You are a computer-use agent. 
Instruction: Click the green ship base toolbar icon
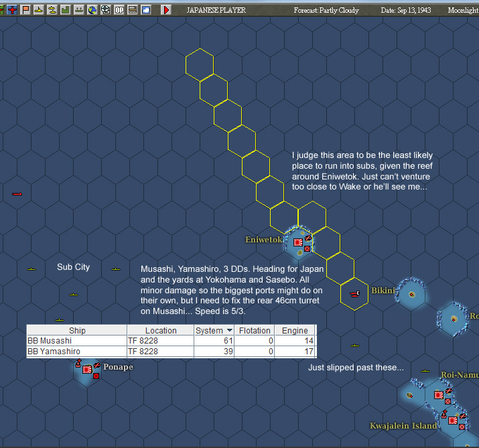coord(79,10)
